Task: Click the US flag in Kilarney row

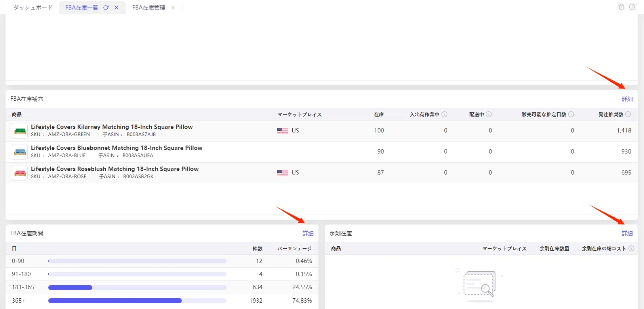Action: click(283, 131)
